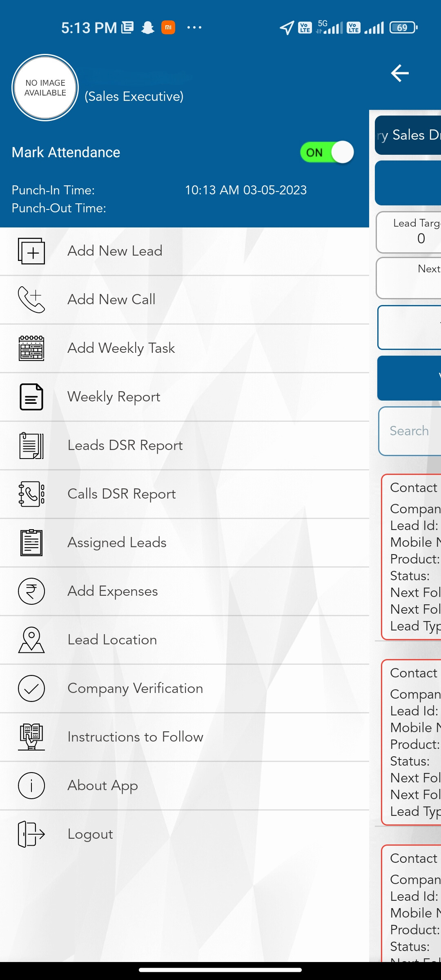
Task: Turn off the Mark Attendance switch
Action: click(327, 152)
